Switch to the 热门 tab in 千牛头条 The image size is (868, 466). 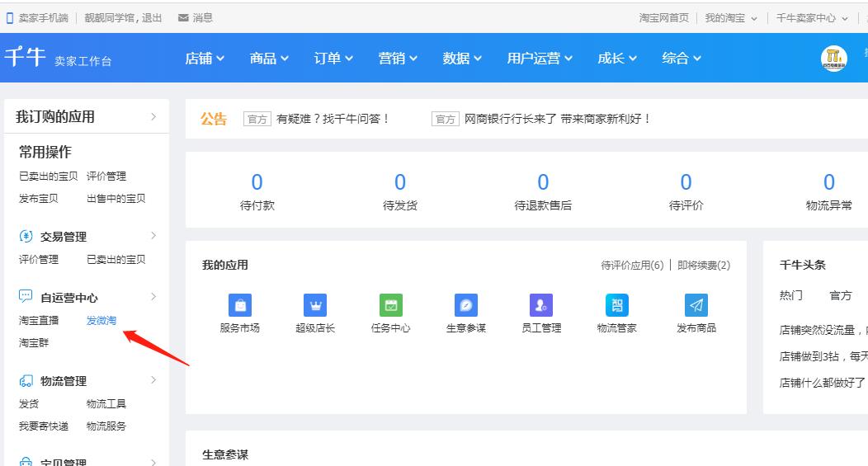point(790,295)
